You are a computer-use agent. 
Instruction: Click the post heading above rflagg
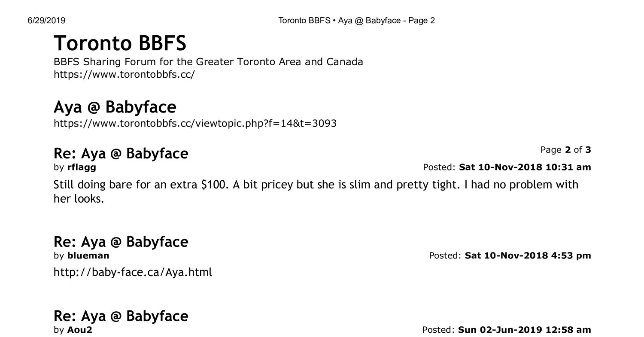[121, 153]
